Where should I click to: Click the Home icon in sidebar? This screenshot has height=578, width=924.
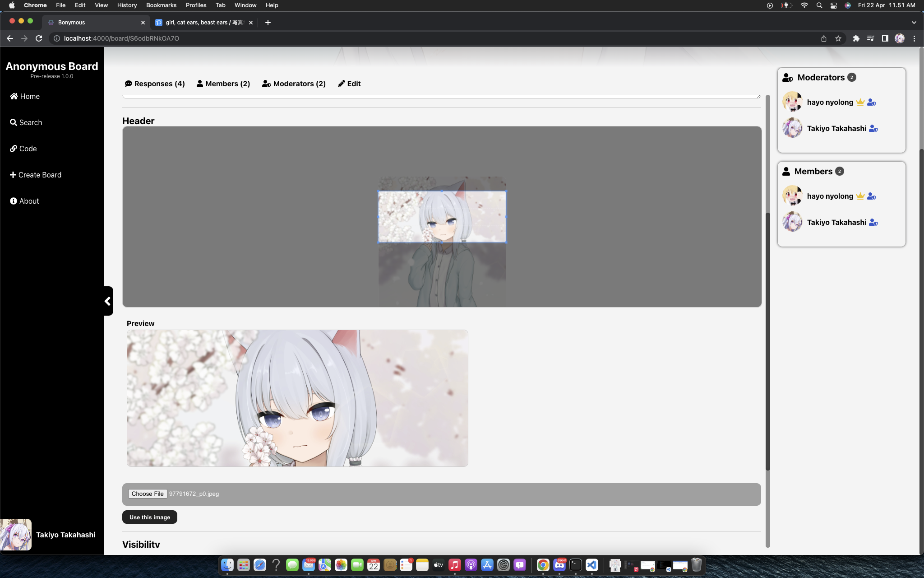14,96
